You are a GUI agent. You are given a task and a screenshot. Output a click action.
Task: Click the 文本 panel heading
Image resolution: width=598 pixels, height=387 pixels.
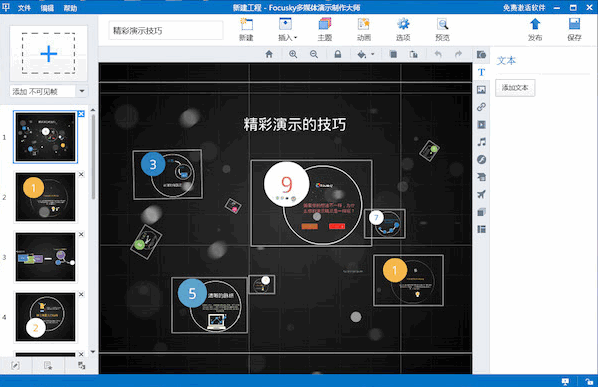(506, 61)
